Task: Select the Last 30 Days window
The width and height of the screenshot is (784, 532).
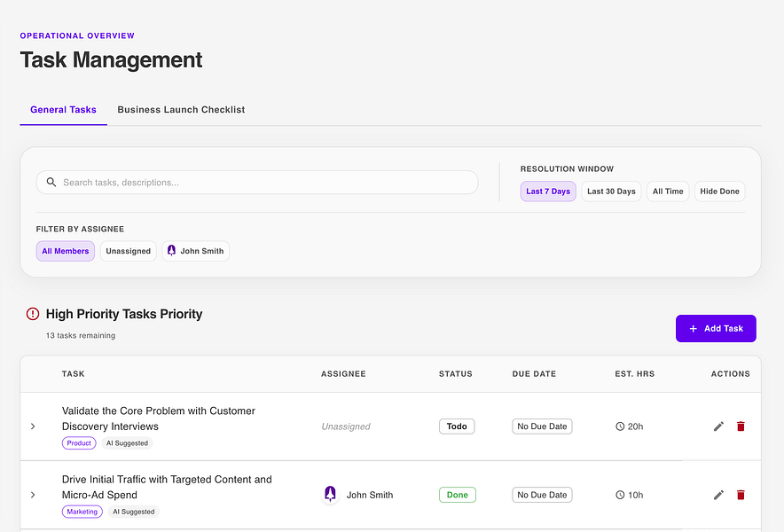Action: 611,191
